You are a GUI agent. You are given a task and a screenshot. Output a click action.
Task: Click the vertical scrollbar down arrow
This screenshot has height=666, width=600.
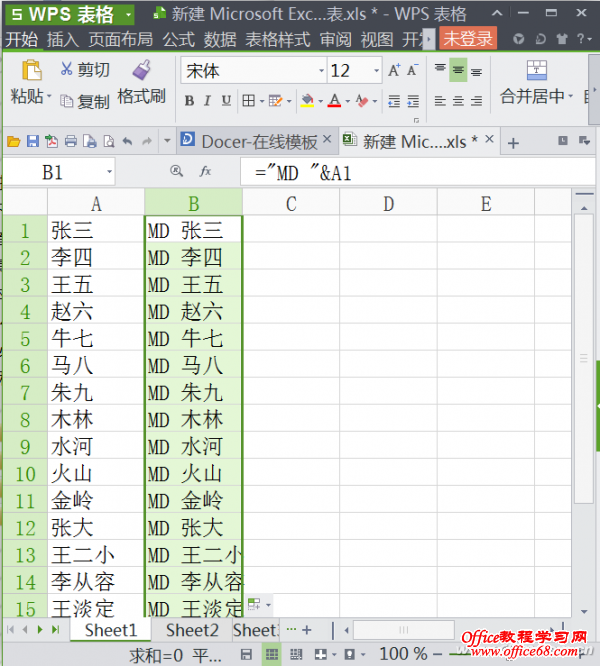[x=584, y=611]
